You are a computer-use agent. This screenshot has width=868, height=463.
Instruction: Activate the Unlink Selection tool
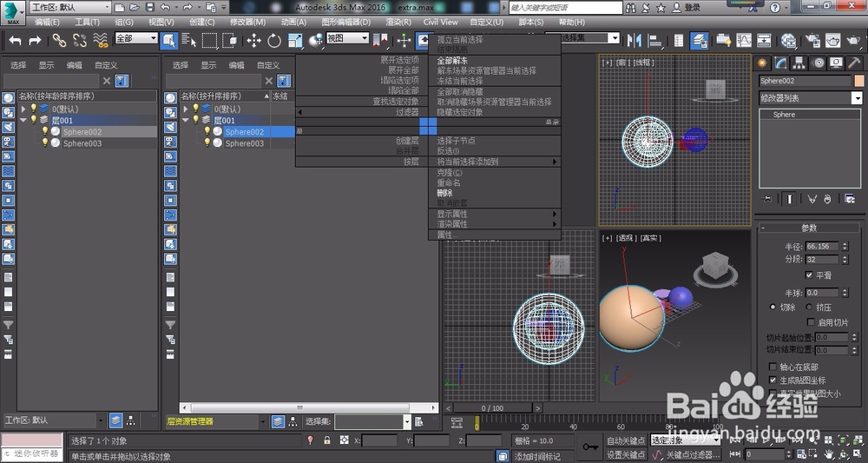[80, 41]
